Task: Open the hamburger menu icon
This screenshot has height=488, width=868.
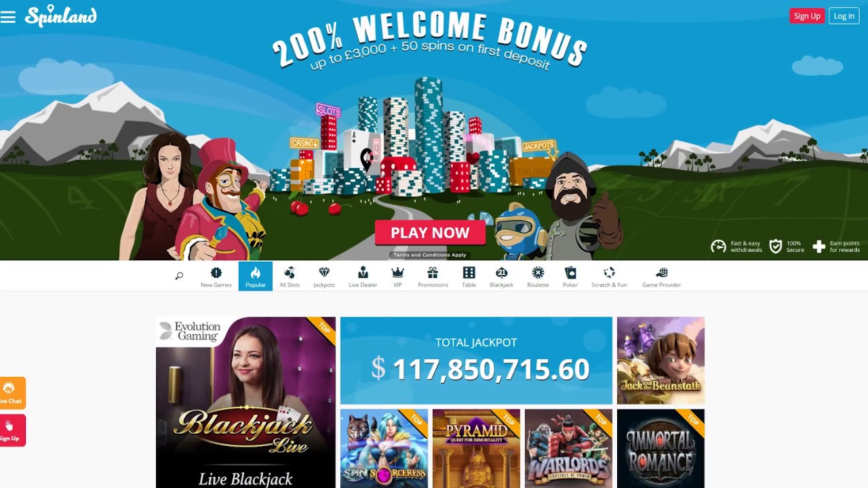Action: [x=8, y=17]
